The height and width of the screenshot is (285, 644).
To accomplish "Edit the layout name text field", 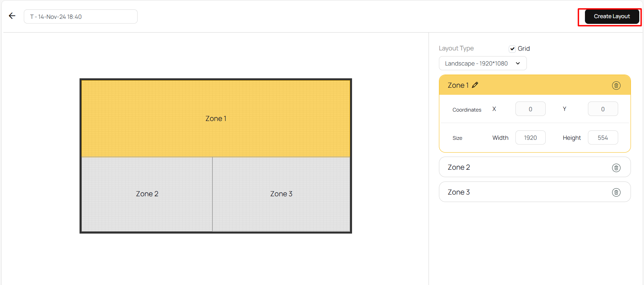I will (x=81, y=17).
